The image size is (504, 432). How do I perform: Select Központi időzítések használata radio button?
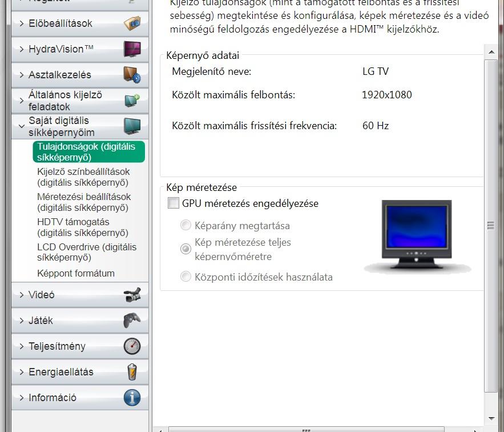tap(186, 277)
